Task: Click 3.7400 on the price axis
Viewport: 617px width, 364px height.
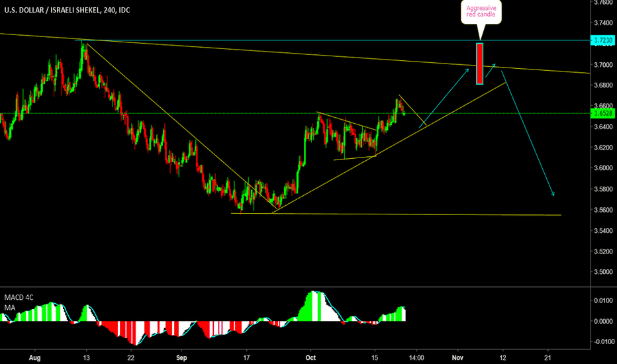Action: pyautogui.click(x=603, y=23)
